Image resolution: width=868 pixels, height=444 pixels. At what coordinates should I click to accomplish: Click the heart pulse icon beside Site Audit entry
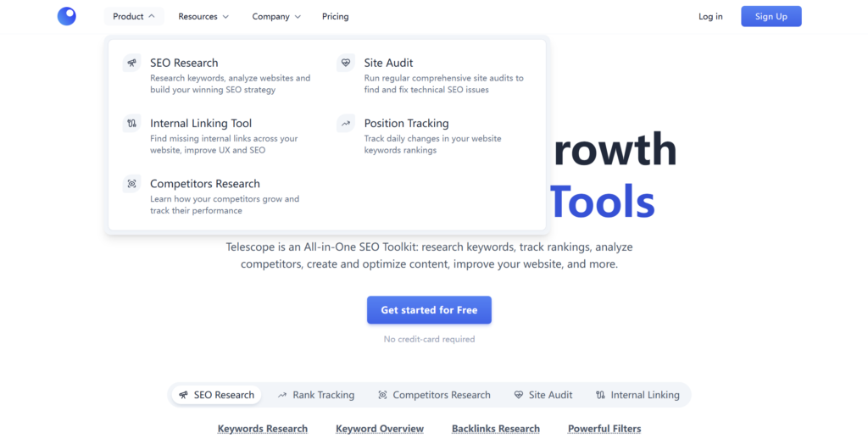click(346, 63)
